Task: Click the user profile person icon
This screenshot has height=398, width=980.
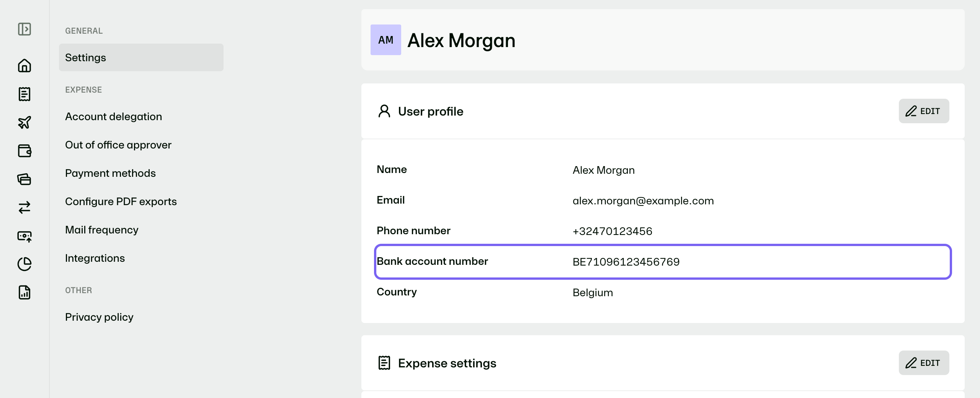Action: point(384,111)
